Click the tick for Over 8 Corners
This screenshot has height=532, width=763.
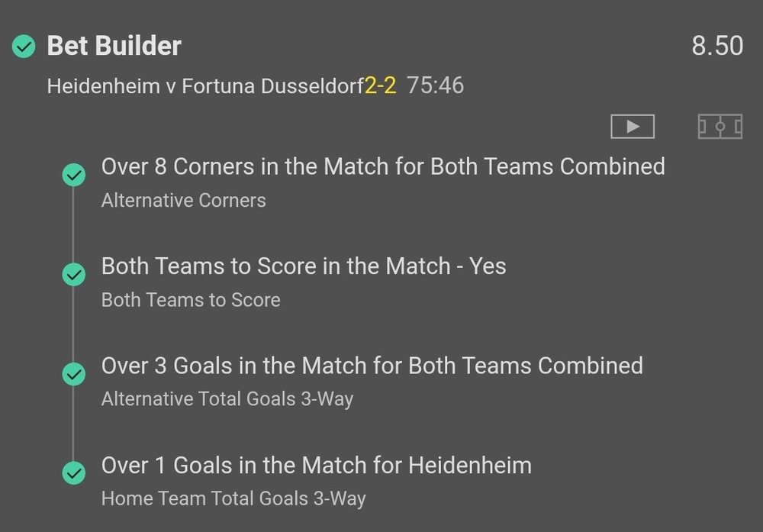[74, 176]
